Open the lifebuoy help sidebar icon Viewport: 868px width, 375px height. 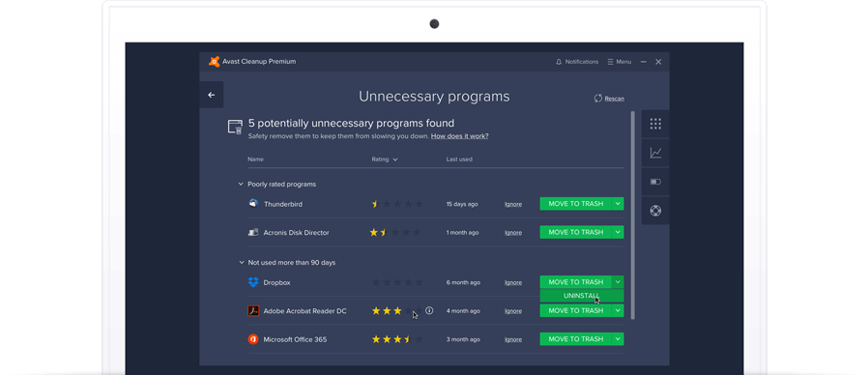pos(655,211)
